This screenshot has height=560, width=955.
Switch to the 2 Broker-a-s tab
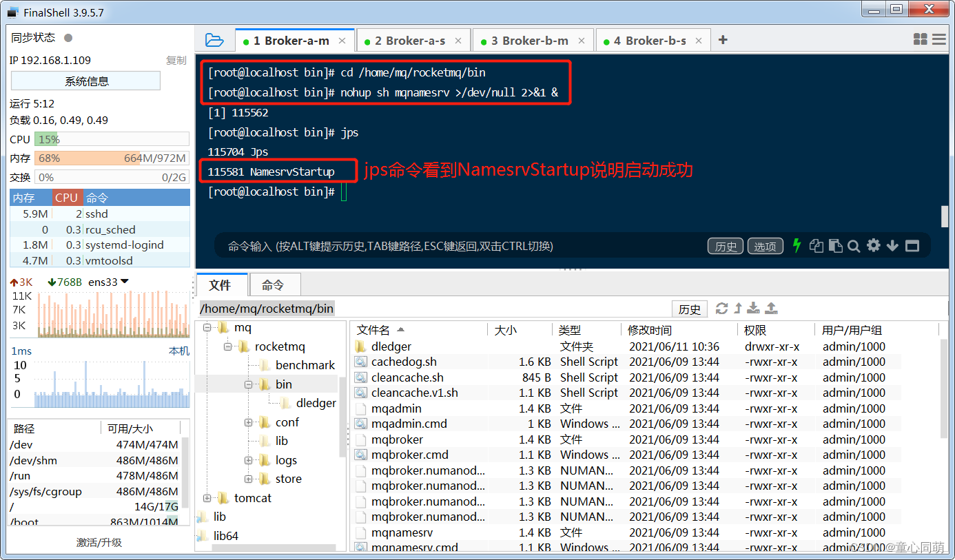pyautogui.click(x=411, y=39)
